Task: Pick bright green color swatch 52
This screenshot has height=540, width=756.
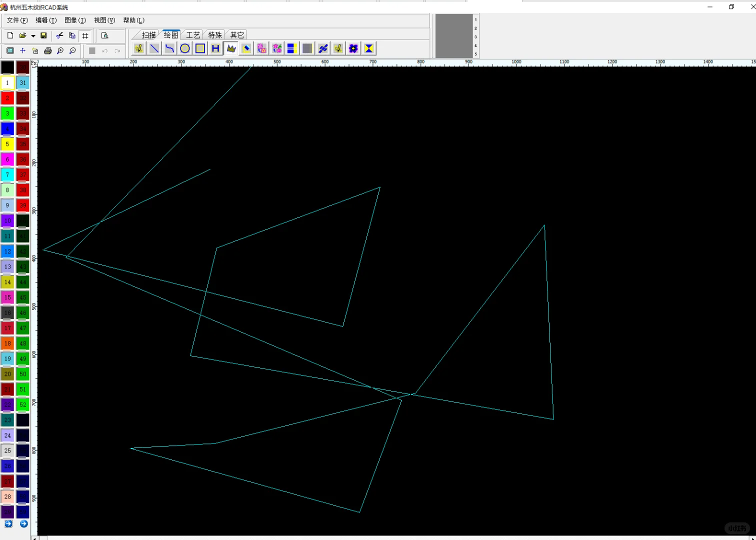Action: (x=23, y=404)
